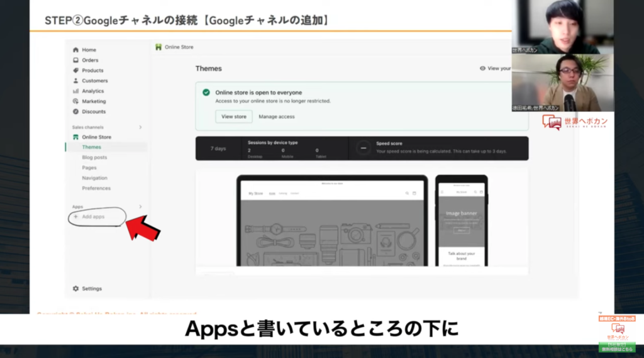Open Blog posts under Online Store
644x358 pixels.
(x=94, y=157)
